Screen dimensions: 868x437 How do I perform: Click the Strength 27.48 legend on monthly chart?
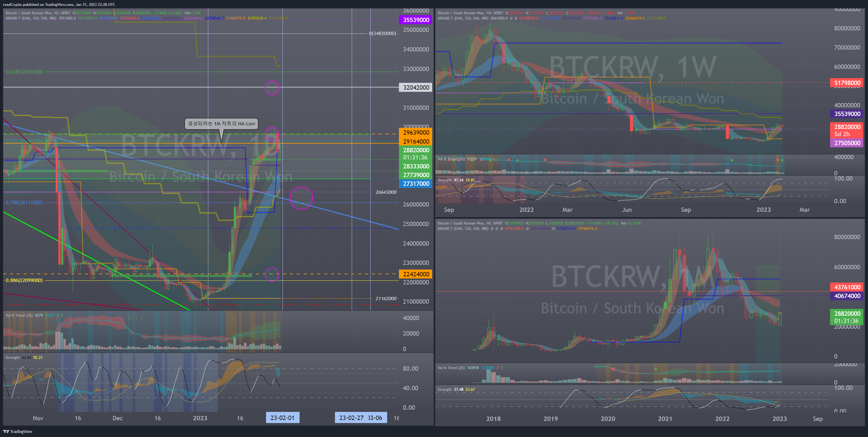pyautogui.click(x=456, y=390)
